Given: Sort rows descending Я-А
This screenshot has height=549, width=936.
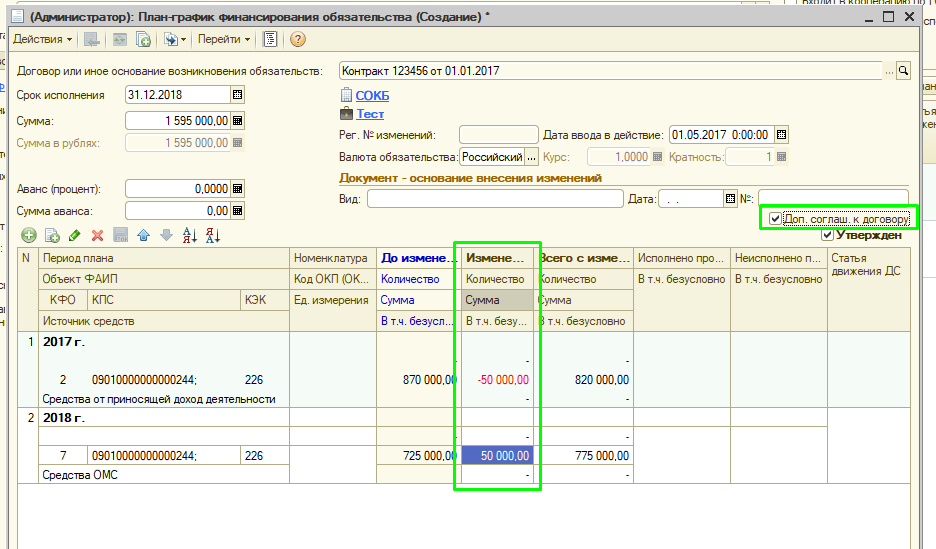Looking at the screenshot, I should pos(212,235).
